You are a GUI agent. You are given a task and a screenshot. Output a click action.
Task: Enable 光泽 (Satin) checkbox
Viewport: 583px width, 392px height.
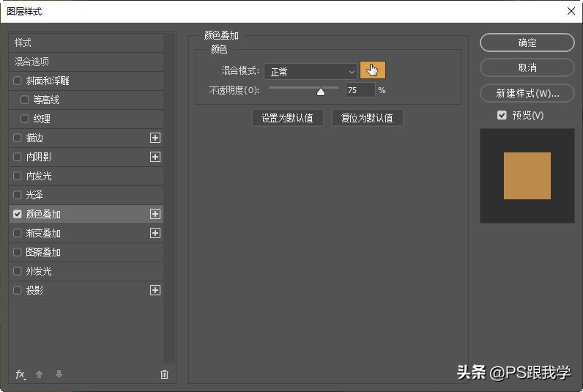click(x=17, y=195)
